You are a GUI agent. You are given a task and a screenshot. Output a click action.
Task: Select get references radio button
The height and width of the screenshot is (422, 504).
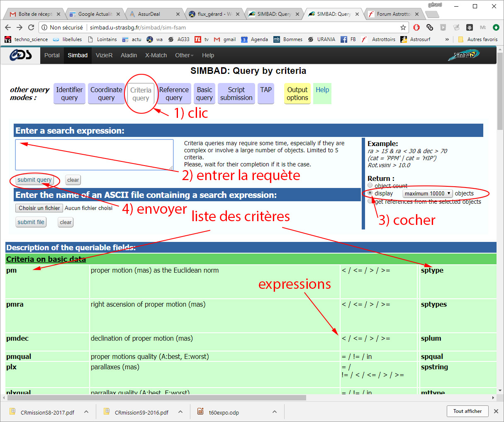[370, 201]
